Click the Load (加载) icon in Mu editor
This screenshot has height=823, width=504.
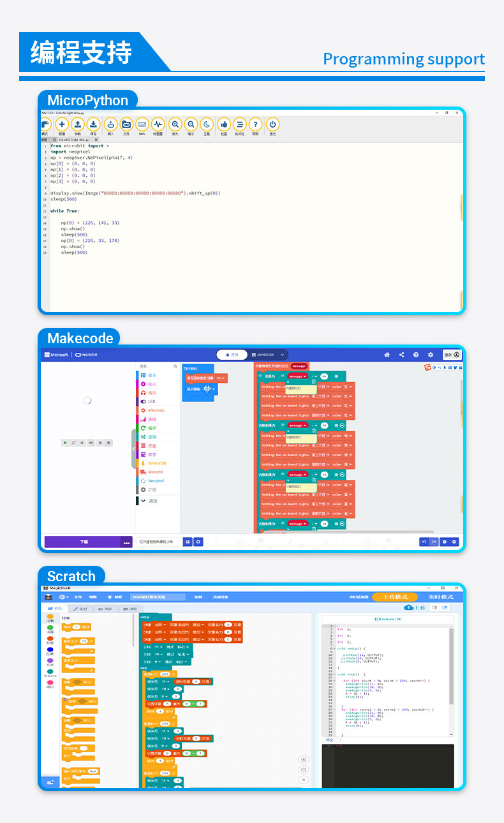coord(77,126)
